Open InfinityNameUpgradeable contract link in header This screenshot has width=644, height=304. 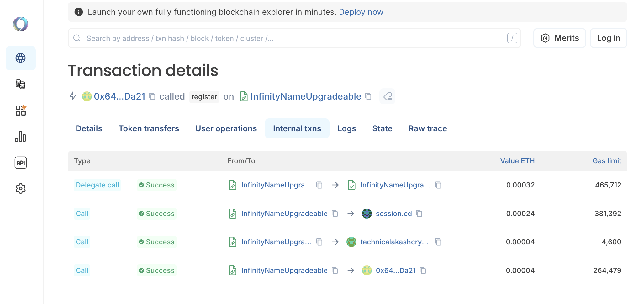pyautogui.click(x=306, y=96)
